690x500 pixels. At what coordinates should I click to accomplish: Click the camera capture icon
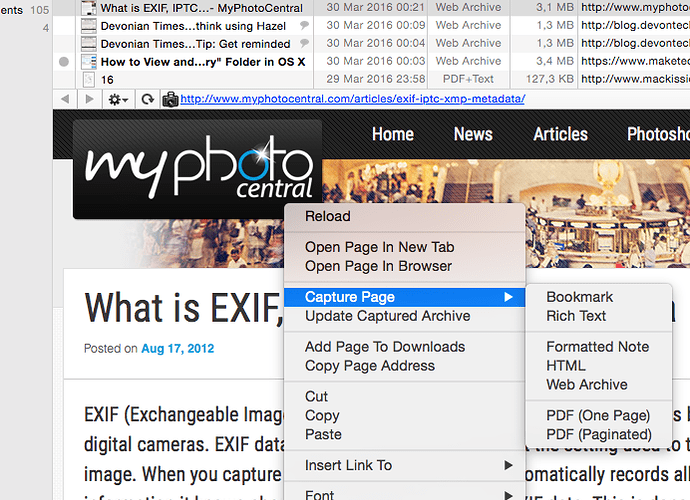[x=170, y=99]
